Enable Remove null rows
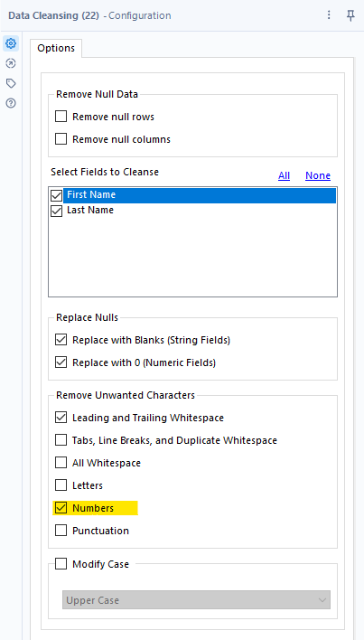This screenshot has width=364, height=640. click(61, 117)
